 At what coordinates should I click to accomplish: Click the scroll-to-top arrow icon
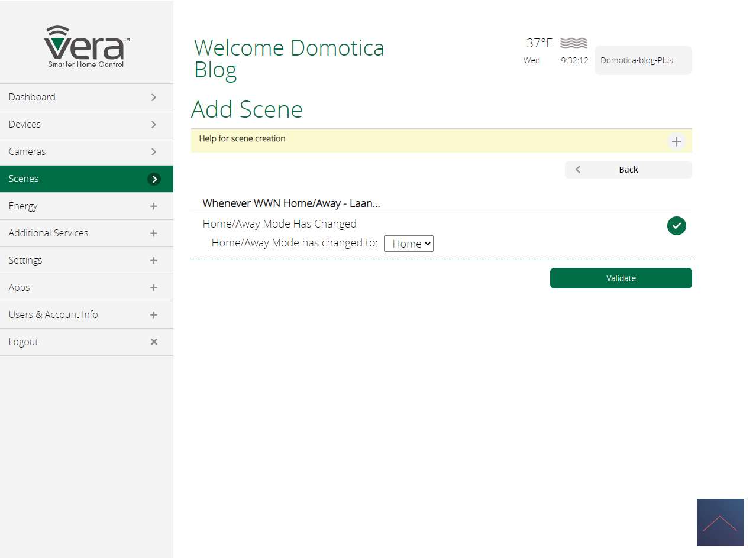tap(720, 523)
